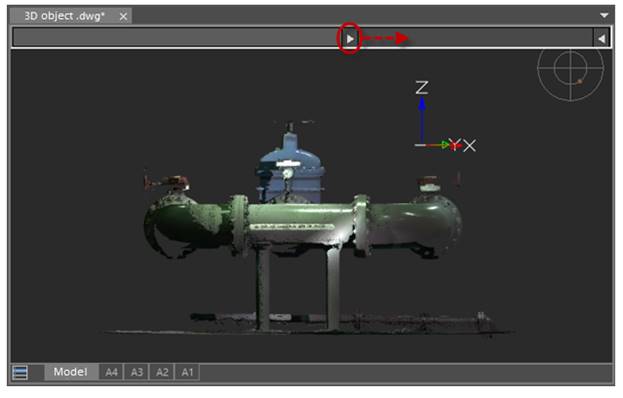Click the left-pointing collapse arrow on toolbar
This screenshot has height=398, width=623.
(x=602, y=39)
